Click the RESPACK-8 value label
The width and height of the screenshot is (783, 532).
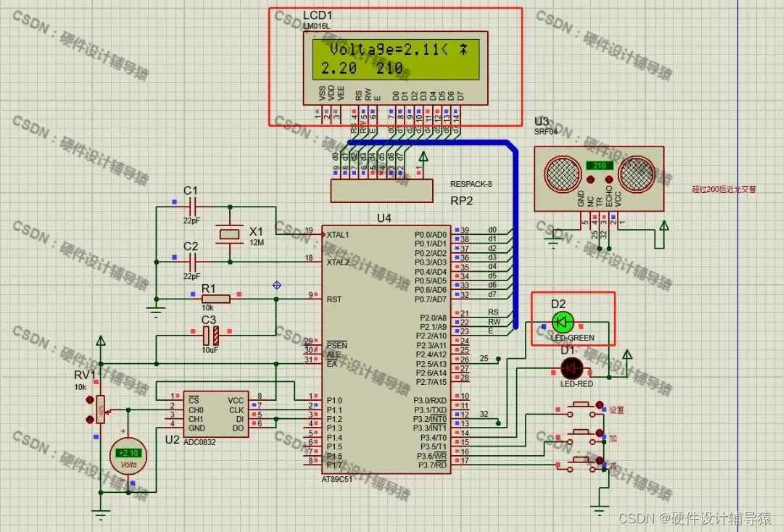pyautogui.click(x=471, y=184)
